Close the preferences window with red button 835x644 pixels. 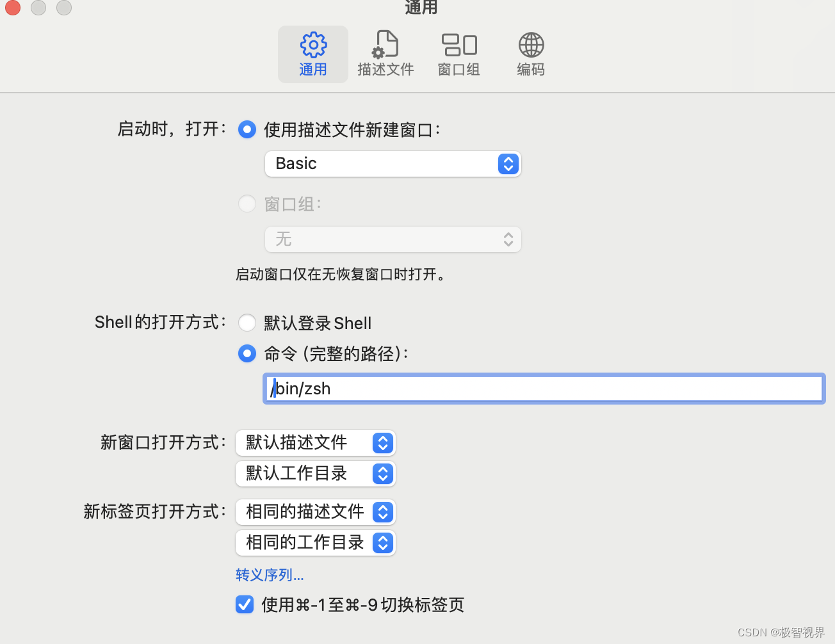(x=13, y=7)
